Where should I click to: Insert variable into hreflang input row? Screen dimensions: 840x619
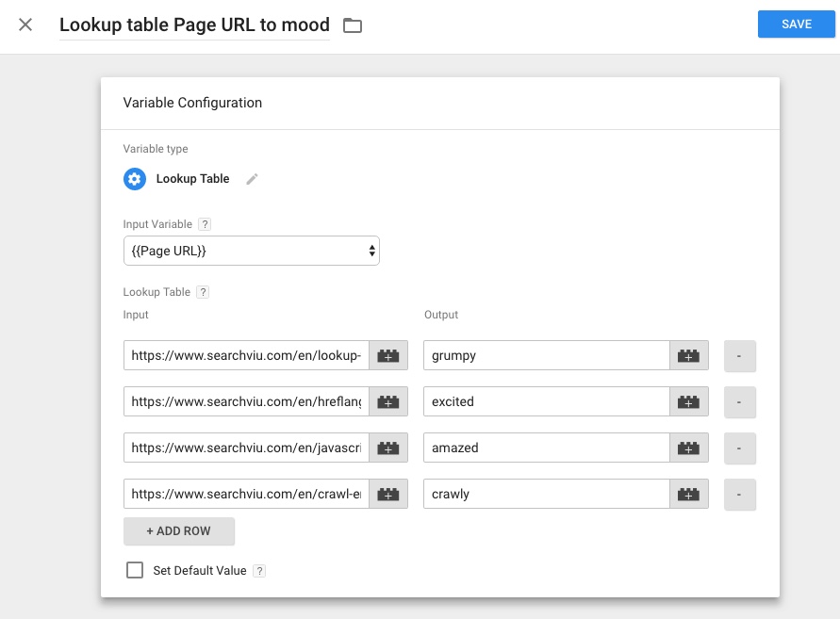388,401
